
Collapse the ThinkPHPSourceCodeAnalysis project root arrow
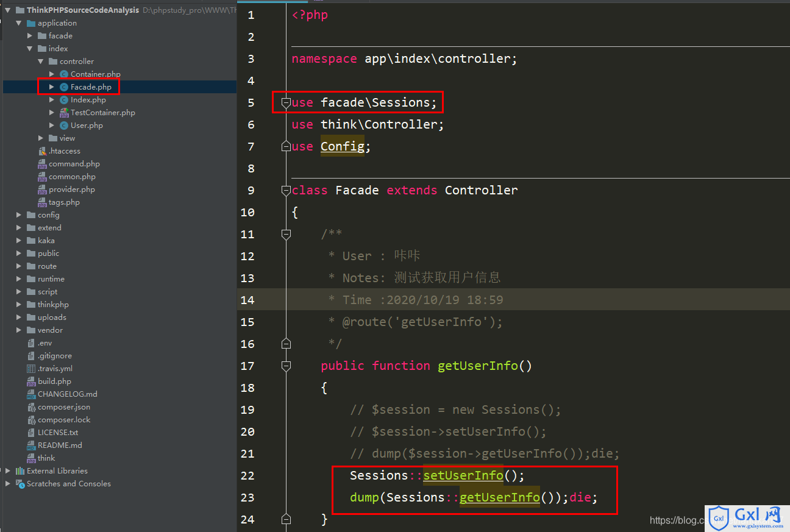8,10
